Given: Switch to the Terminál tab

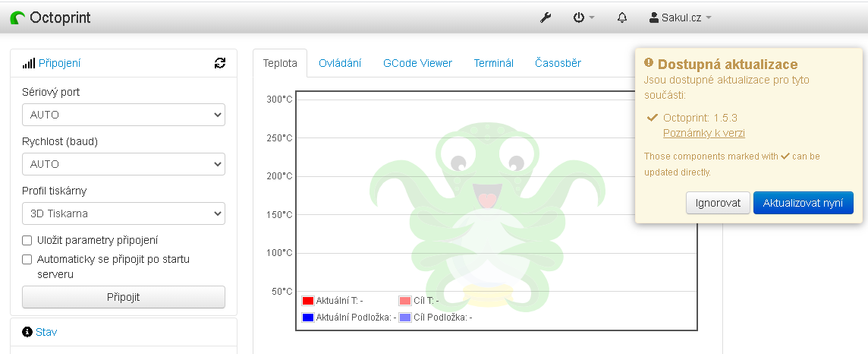Looking at the screenshot, I should pos(494,63).
